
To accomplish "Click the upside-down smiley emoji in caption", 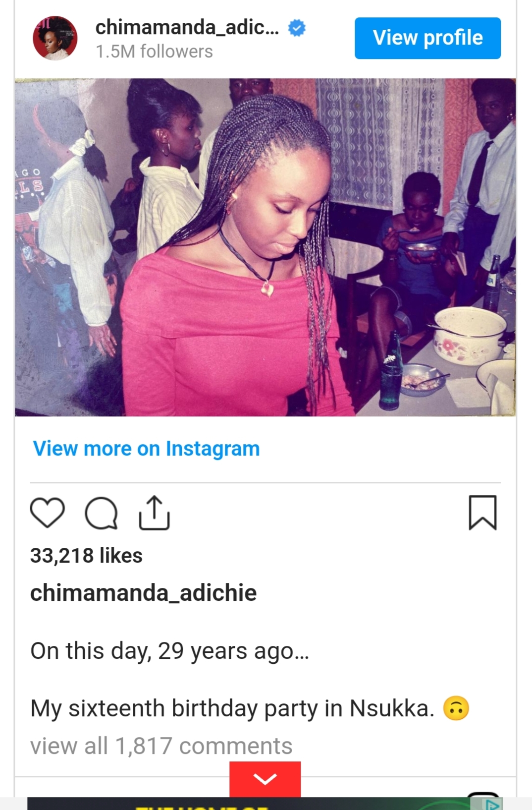I will 456,708.
